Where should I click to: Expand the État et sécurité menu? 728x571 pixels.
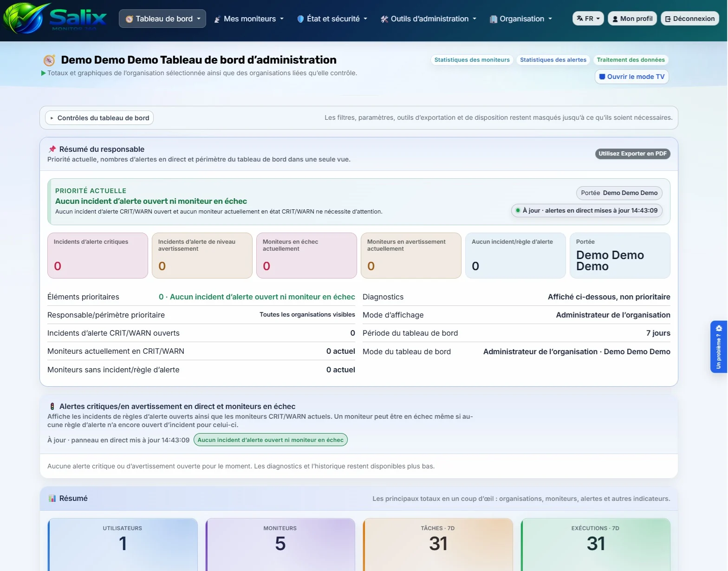click(x=332, y=19)
